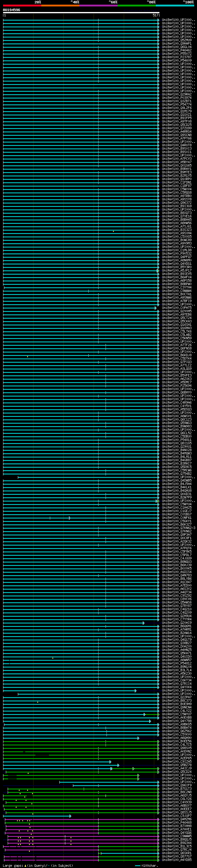
Task: Select the UniRef100_Q6SKR1 label
Action: click(x=177, y=853)
